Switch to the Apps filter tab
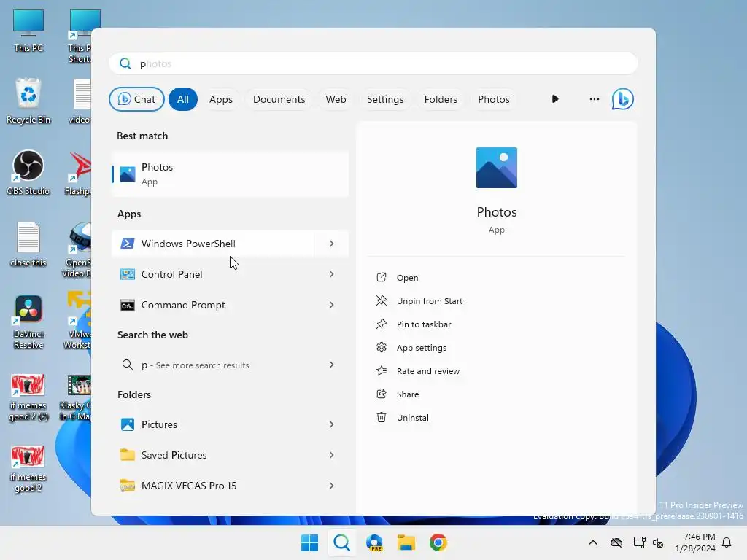747x560 pixels. 221,99
